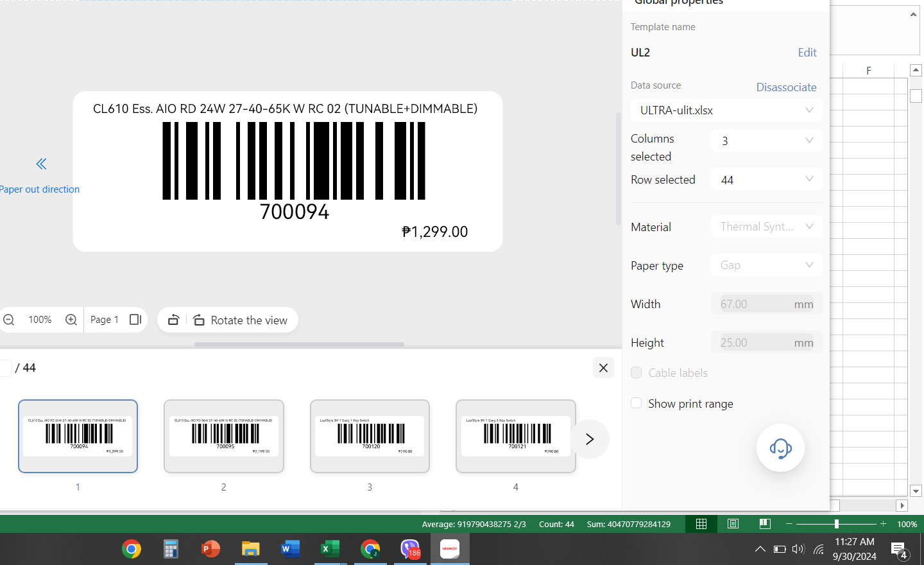Click the Rotate the view icon
The image size is (924, 565).
199,320
